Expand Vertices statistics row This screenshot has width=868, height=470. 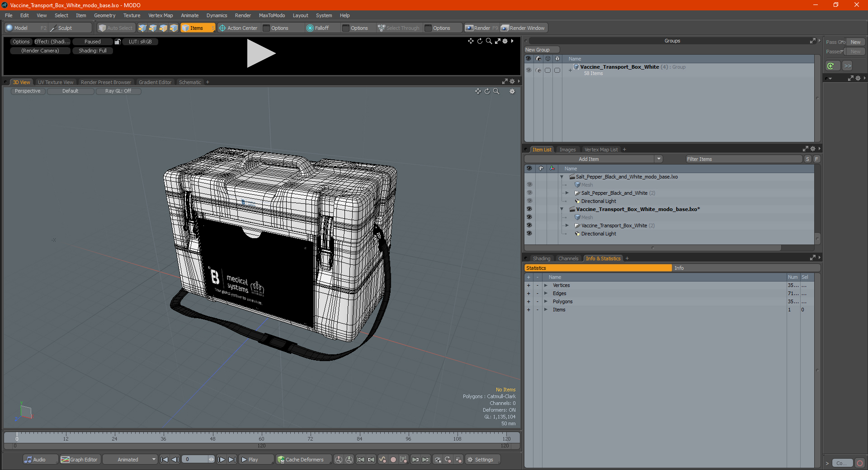(546, 285)
